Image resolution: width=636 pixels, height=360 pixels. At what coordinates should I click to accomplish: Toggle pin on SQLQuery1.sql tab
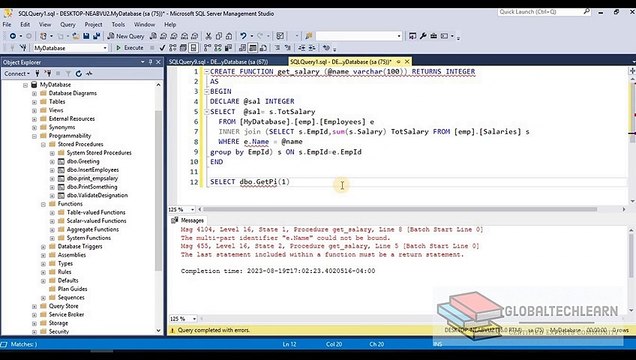(399, 62)
